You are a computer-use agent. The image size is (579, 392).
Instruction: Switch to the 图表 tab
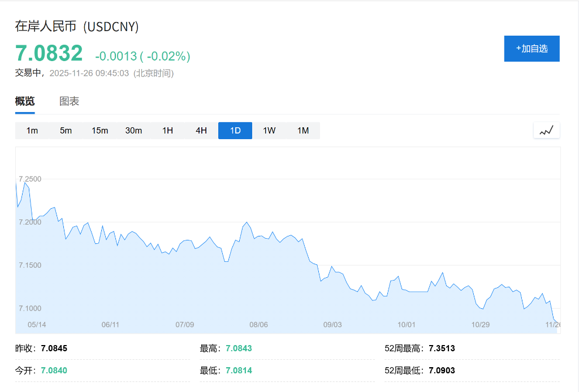(68, 101)
